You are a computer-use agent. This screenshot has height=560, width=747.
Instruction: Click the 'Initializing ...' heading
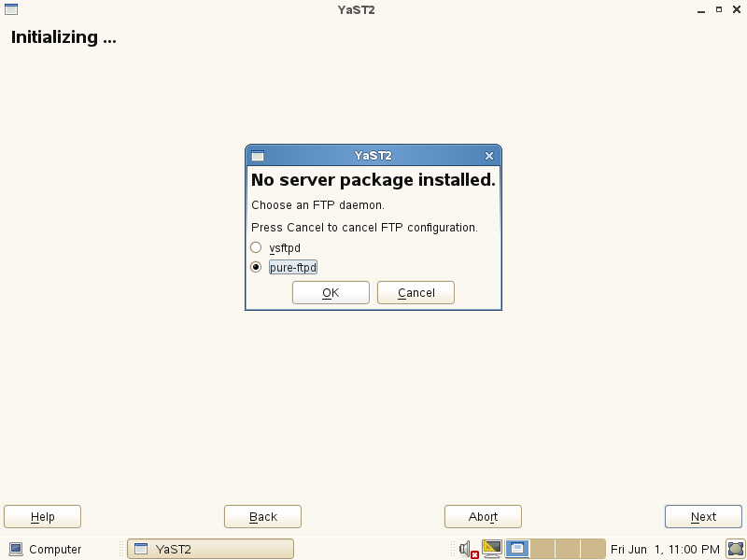point(63,37)
